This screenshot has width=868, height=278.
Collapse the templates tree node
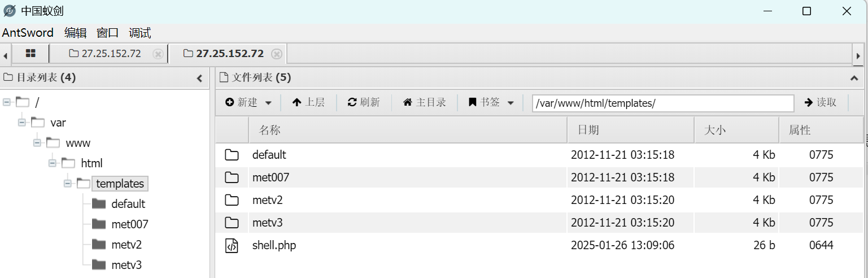tap(68, 184)
